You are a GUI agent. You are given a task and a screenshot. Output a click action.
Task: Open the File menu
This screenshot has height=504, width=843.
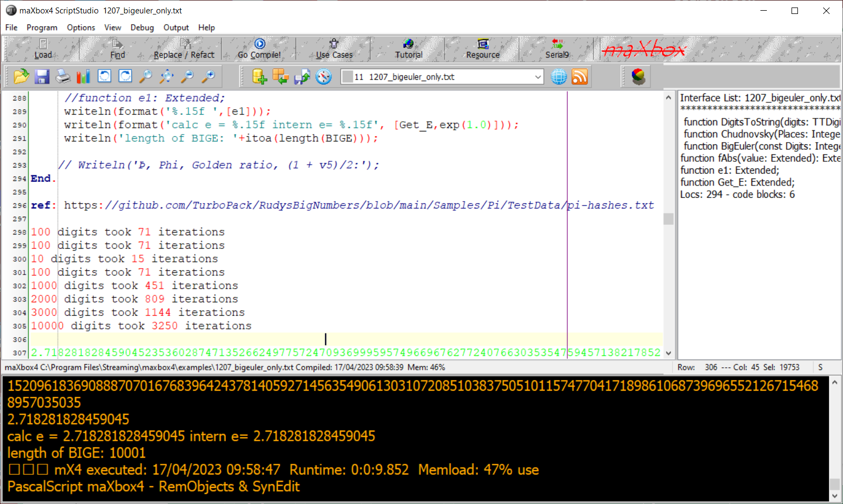11,27
